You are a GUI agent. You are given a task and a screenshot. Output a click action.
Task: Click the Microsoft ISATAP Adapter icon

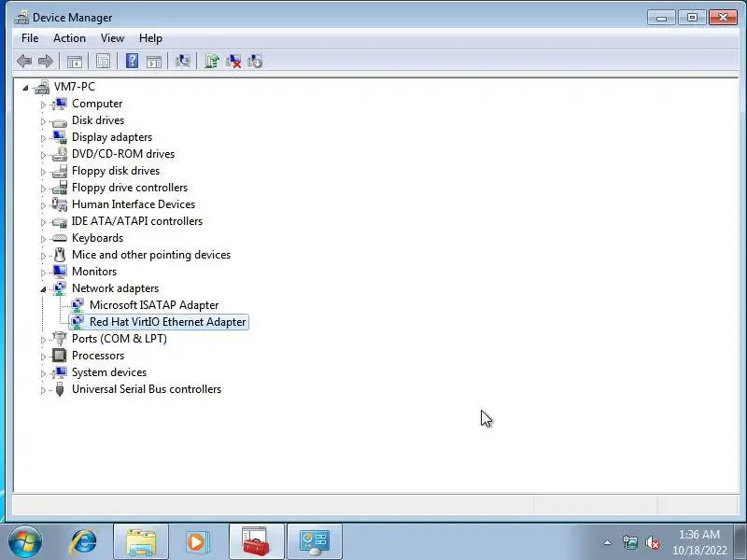78,305
